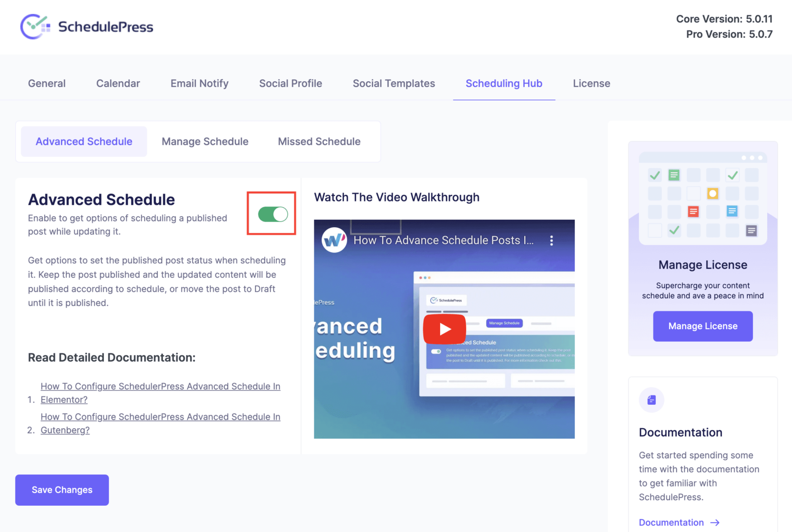Click the Save Changes button
Image resolution: width=792 pixels, height=532 pixels.
(x=62, y=490)
